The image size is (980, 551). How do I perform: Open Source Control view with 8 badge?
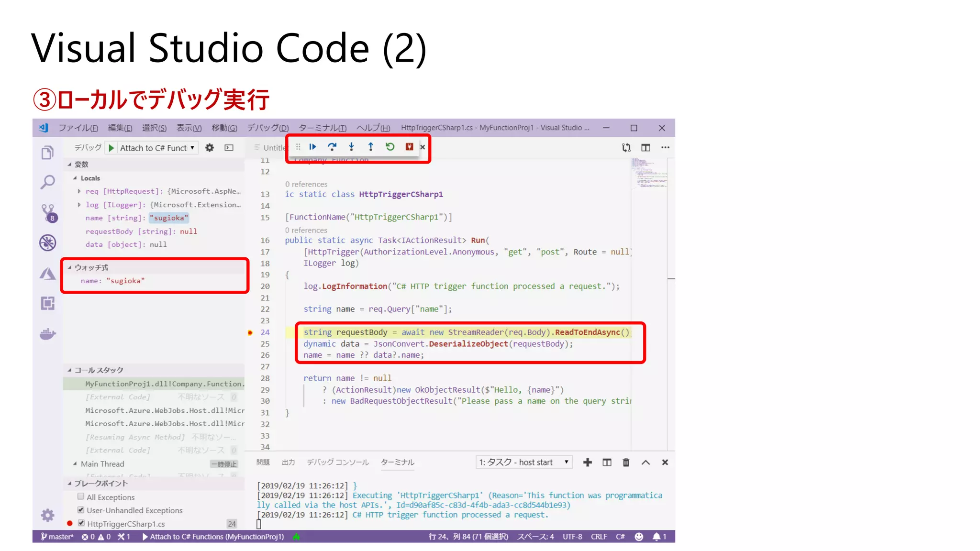(48, 213)
